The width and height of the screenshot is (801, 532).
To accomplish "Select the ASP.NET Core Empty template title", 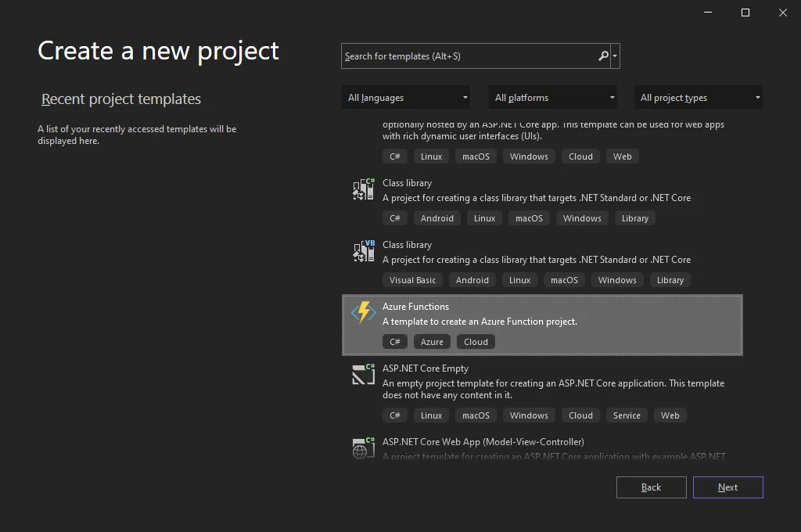I will click(426, 368).
